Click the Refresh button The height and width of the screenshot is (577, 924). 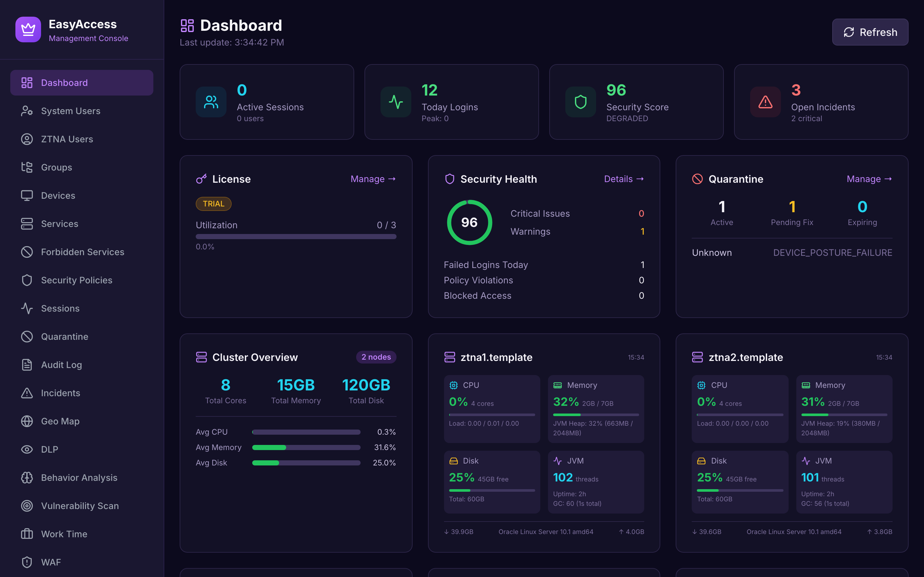pos(870,32)
